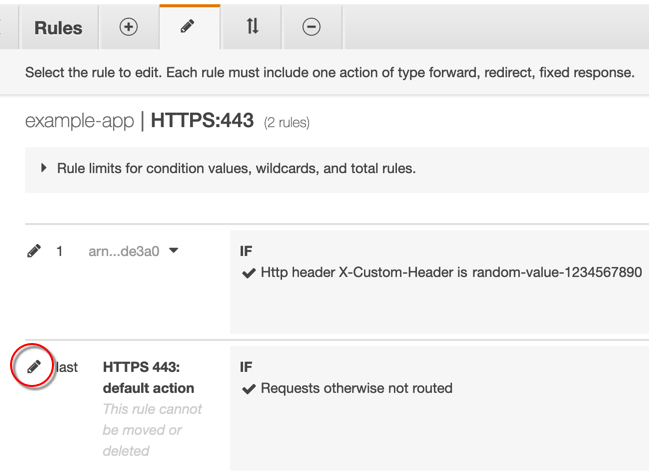The image size is (649, 472).
Task: Expand the Rule limits disclosure triangle
Action: (x=44, y=168)
